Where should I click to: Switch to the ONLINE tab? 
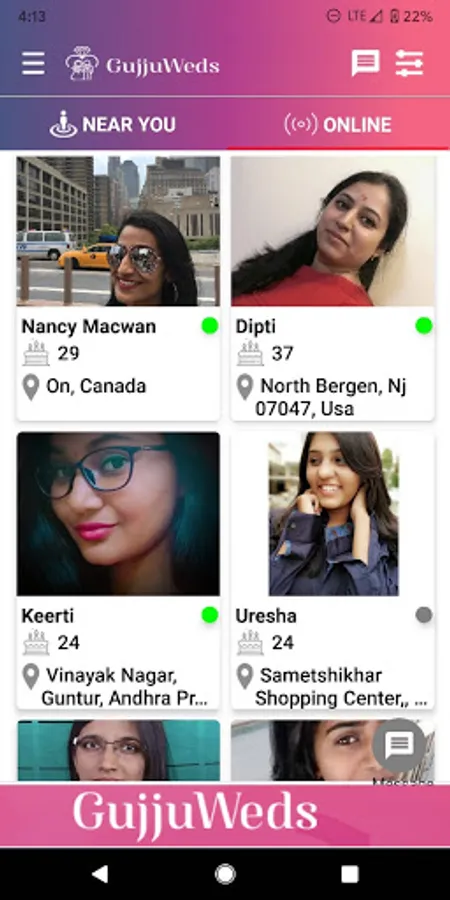tap(338, 124)
